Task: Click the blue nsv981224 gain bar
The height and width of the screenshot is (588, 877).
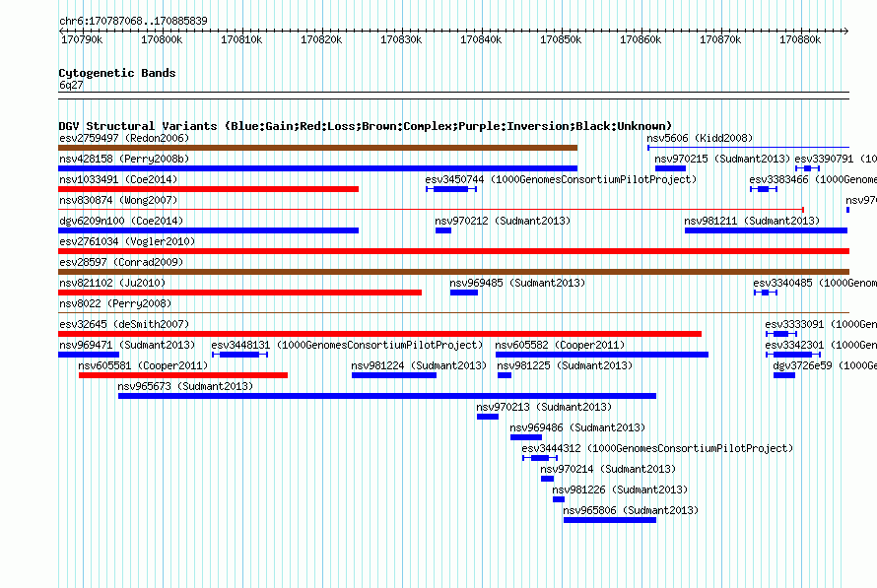Action: point(394,375)
